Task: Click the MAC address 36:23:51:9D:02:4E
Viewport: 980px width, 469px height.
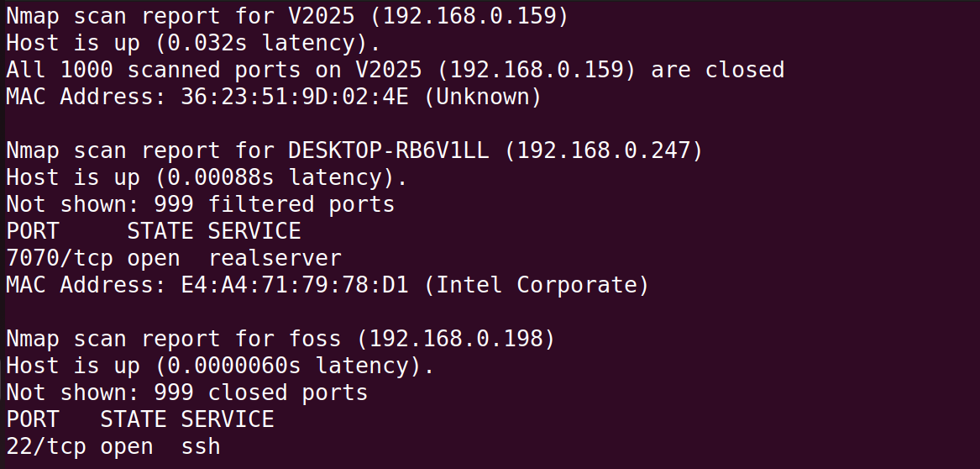Action: click(x=295, y=97)
